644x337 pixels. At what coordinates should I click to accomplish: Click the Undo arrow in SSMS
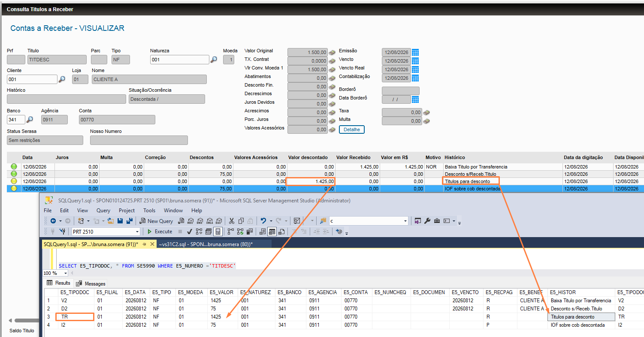[x=264, y=221]
